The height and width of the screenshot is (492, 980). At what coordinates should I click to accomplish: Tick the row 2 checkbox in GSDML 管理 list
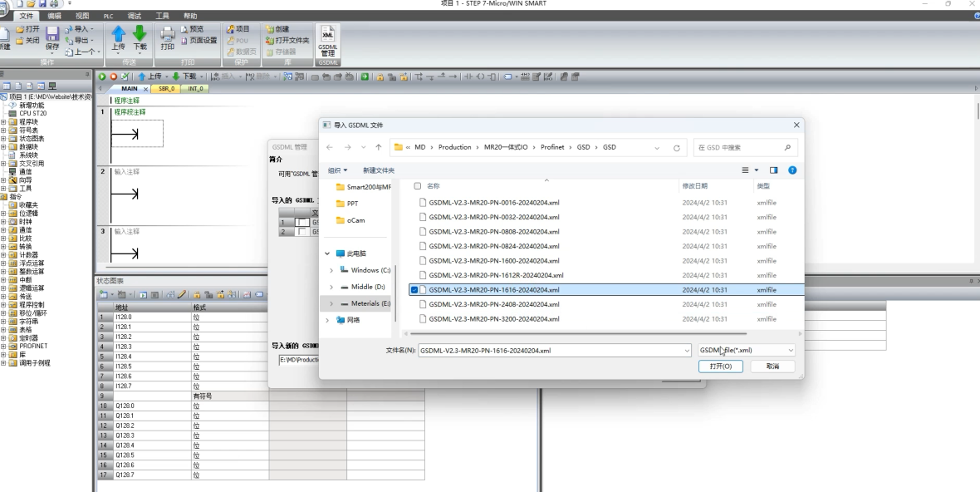[302, 232]
